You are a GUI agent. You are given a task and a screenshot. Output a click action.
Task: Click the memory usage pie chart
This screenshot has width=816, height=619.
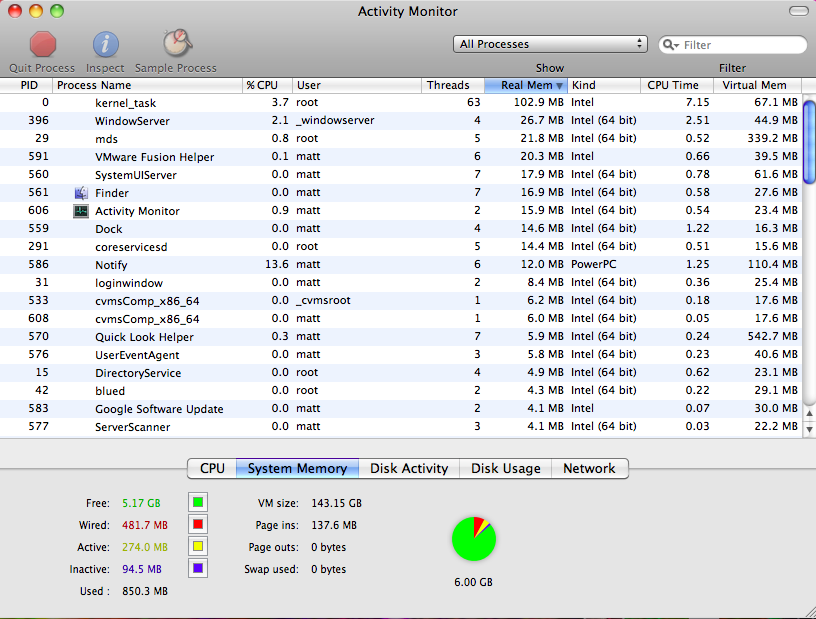(x=474, y=539)
